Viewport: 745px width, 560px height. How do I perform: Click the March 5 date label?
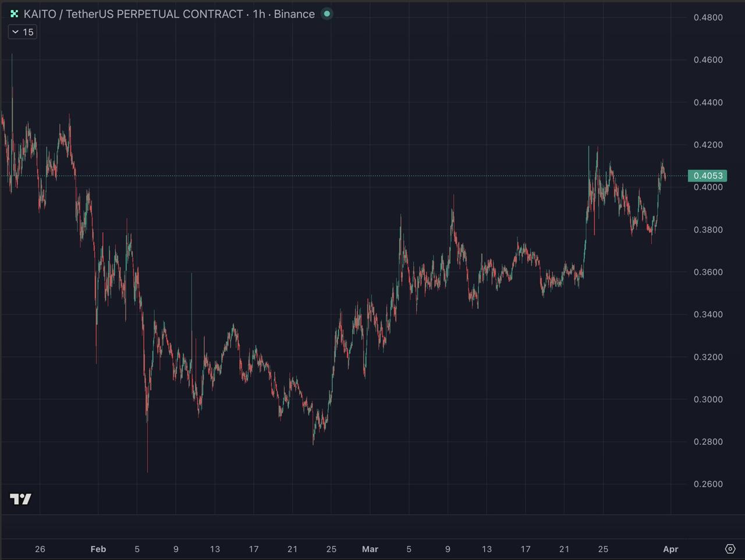409,549
